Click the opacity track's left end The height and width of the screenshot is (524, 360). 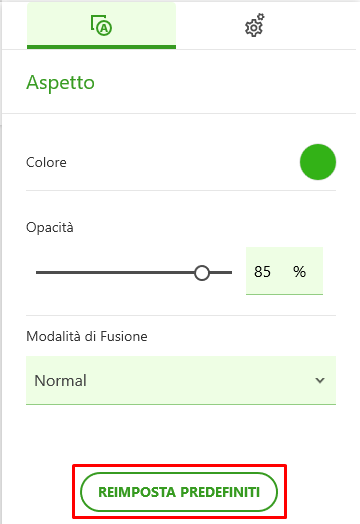(x=38, y=273)
